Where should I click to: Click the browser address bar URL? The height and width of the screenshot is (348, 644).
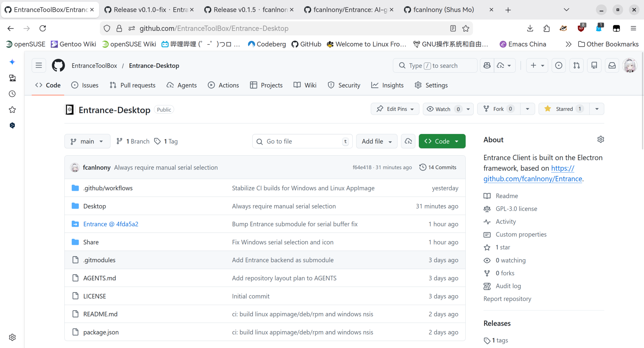click(214, 28)
